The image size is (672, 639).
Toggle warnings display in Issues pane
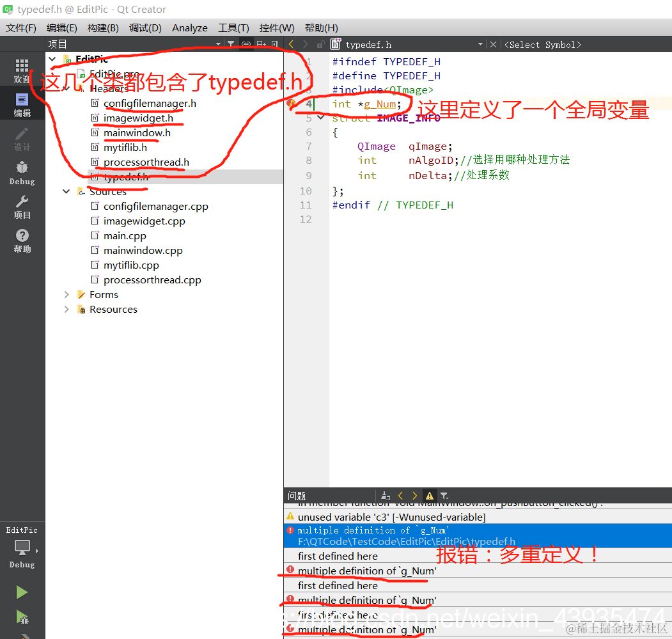(430, 496)
